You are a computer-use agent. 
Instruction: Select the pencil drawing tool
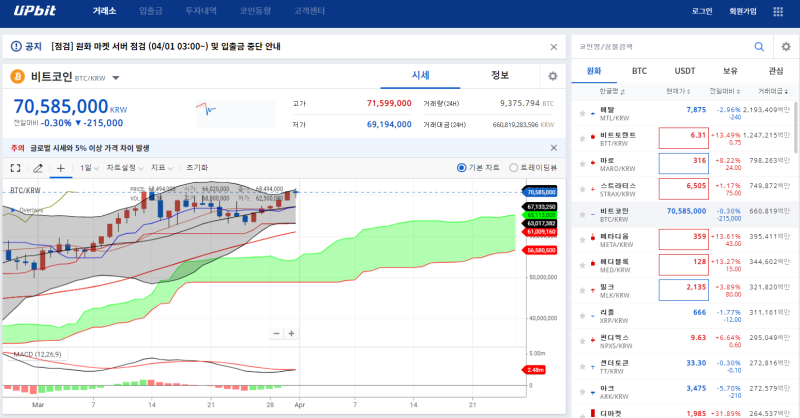(38, 168)
